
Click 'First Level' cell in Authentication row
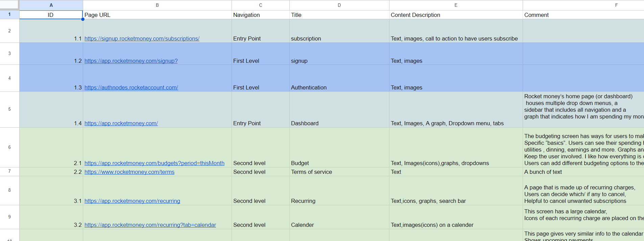tap(261, 78)
